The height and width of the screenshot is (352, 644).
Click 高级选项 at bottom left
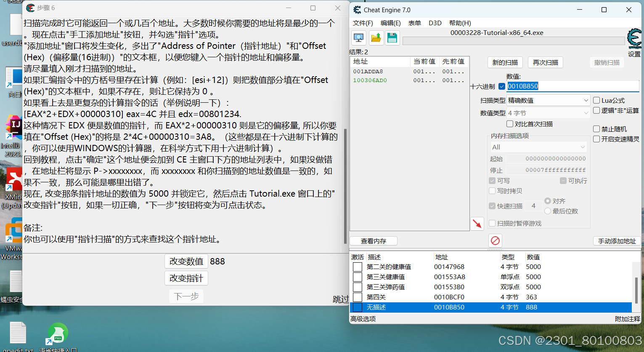pyautogui.click(x=363, y=319)
